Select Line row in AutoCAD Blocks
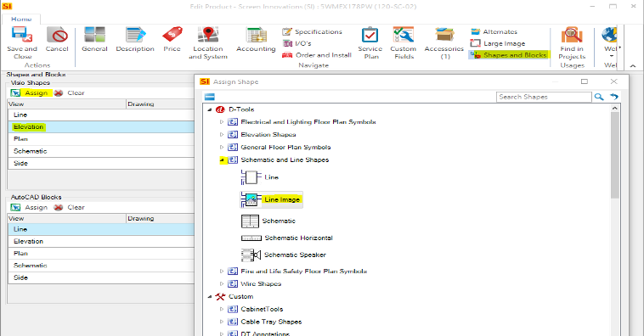This screenshot has height=336, width=644. 101,229
